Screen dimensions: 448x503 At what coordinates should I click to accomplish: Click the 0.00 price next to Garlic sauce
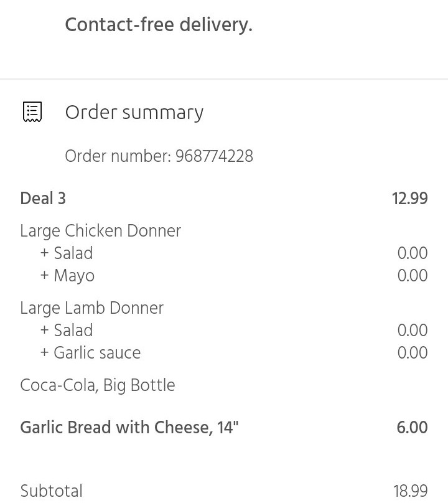click(412, 353)
